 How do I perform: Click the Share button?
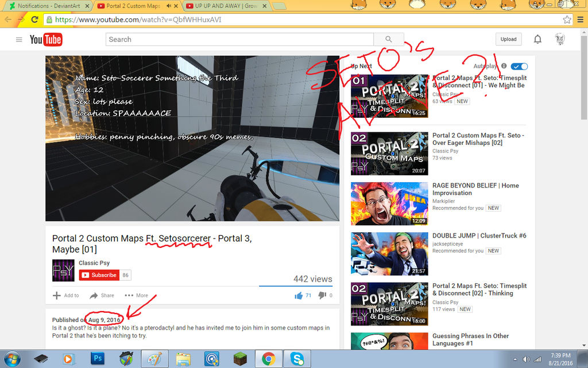(102, 296)
